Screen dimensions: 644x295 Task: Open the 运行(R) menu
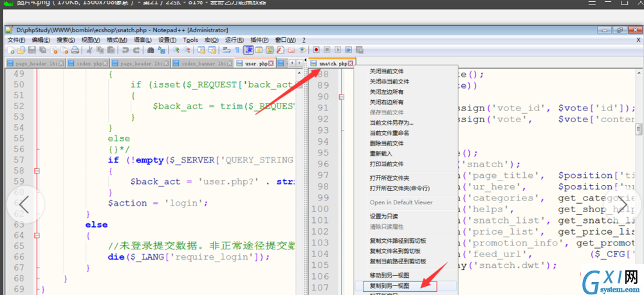click(x=234, y=40)
